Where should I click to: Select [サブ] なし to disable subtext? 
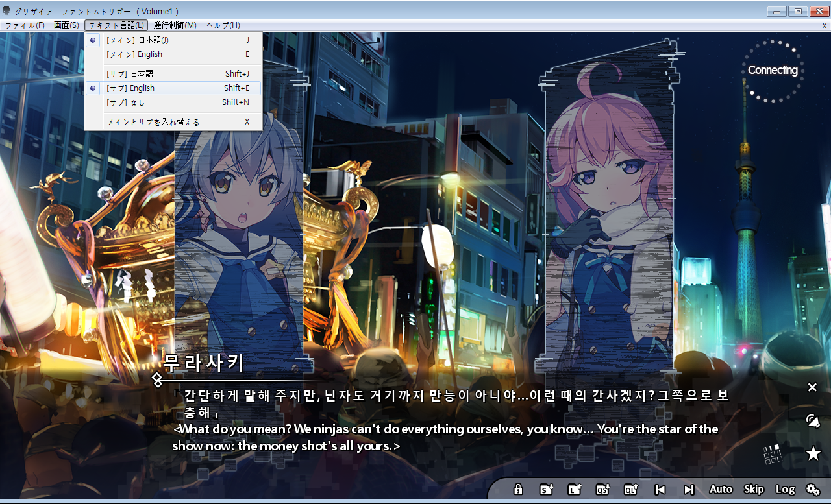173,102
